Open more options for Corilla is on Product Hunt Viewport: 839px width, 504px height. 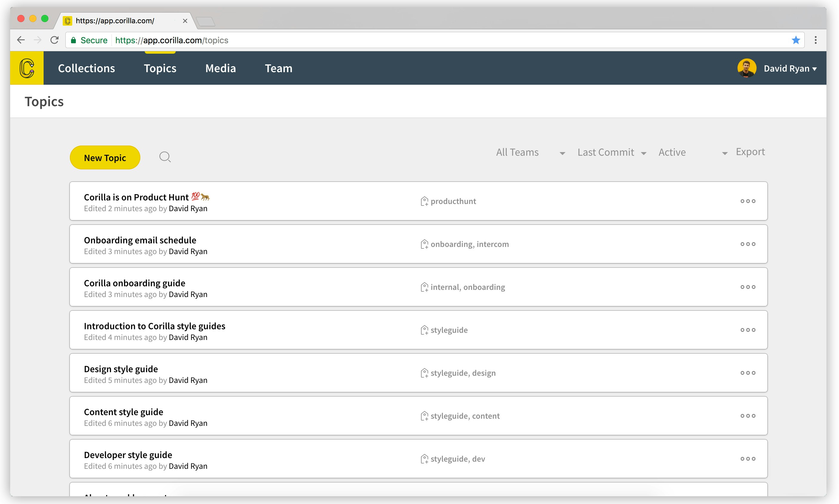point(748,201)
